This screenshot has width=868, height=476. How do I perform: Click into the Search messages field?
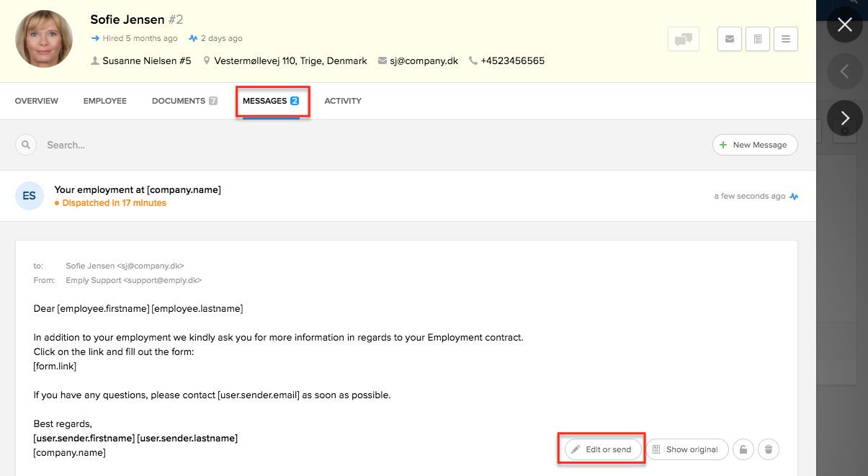(x=288, y=145)
